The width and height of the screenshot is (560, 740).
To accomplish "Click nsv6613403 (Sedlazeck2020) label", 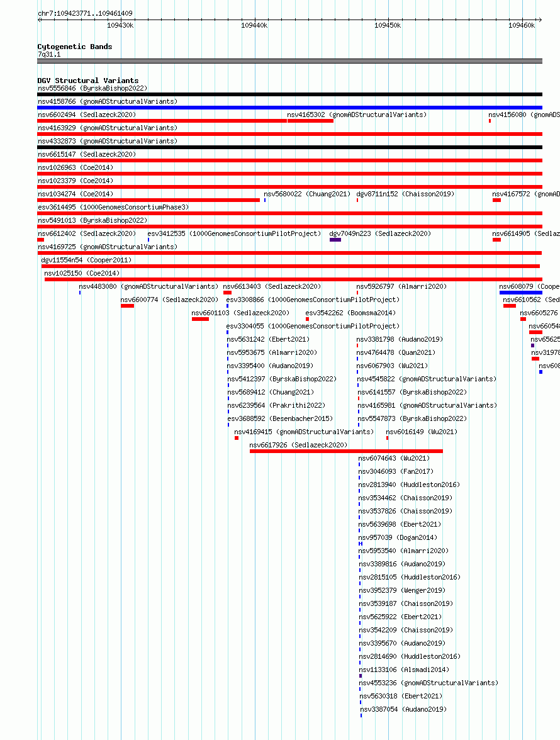I will pyautogui.click(x=272, y=286).
